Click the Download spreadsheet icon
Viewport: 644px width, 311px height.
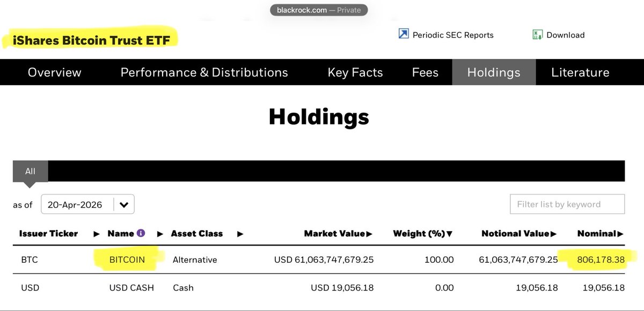537,34
